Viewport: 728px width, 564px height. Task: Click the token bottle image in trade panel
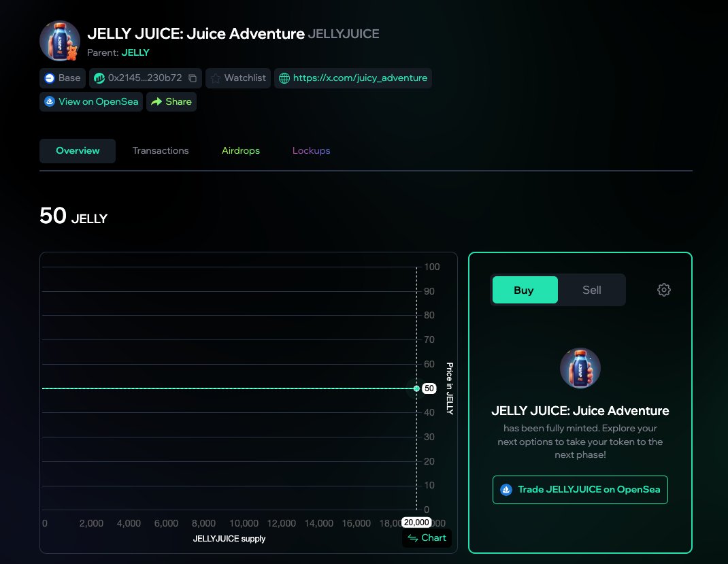[x=580, y=368]
